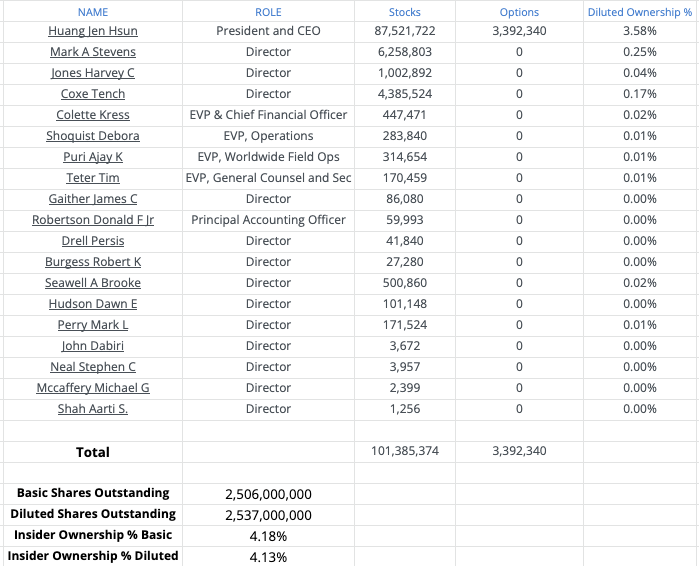Click the stocks value 2,399

[405, 388]
